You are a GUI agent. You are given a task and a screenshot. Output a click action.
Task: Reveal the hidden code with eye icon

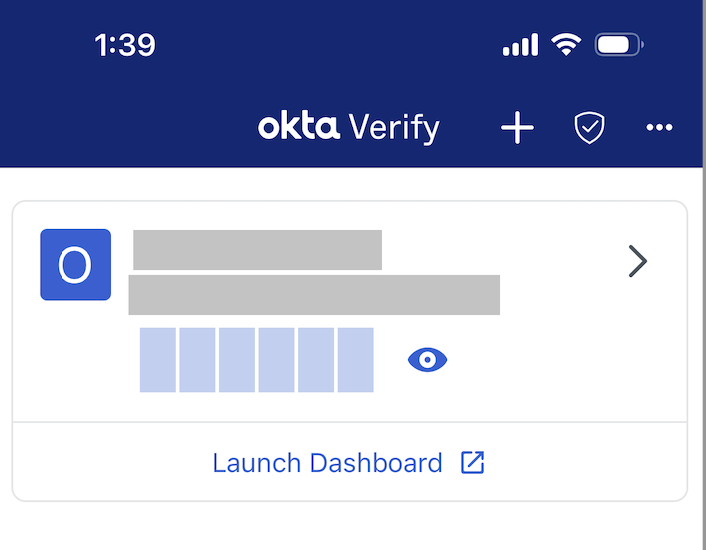click(428, 360)
